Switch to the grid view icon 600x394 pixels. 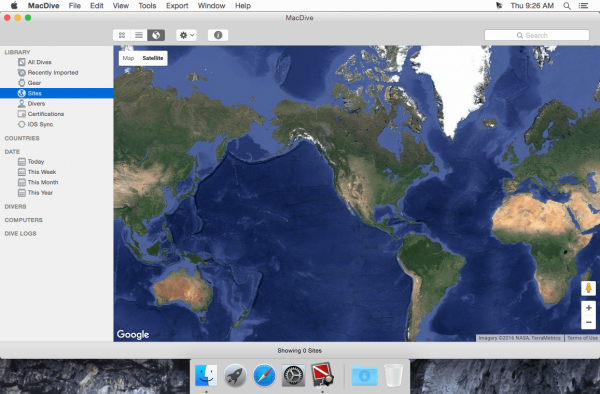point(122,35)
